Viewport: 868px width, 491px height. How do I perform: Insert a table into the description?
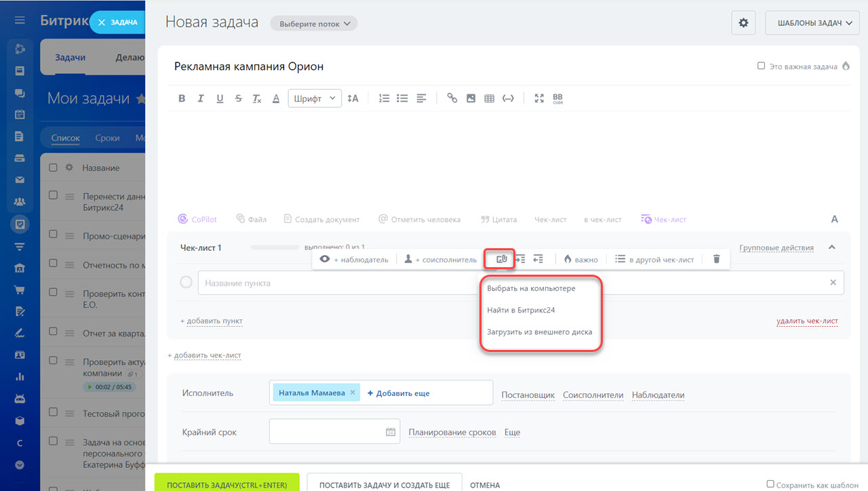pyautogui.click(x=490, y=98)
